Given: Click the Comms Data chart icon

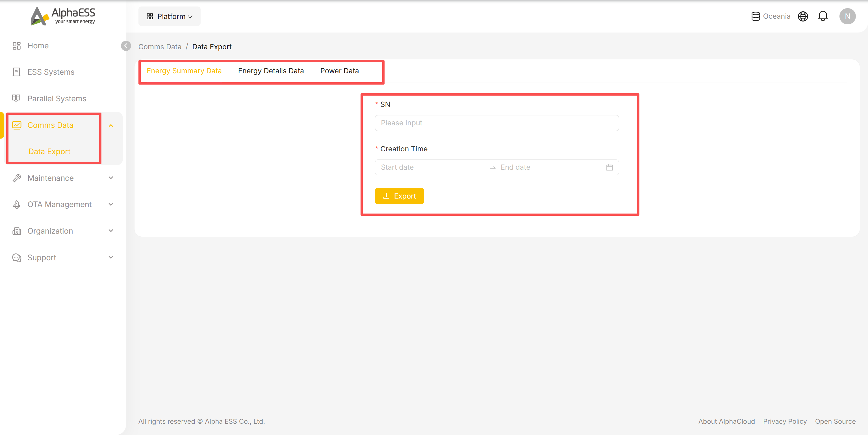Looking at the screenshot, I should [16, 125].
